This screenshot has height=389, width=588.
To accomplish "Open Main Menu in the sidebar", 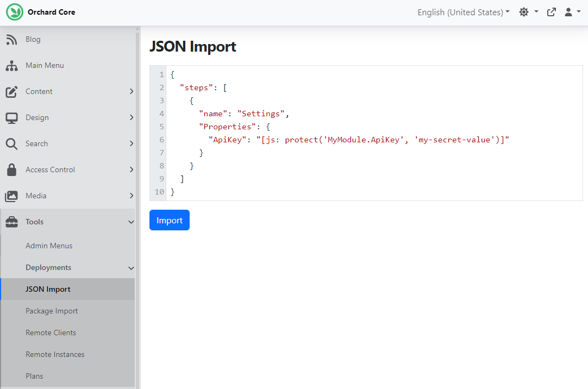I will 45,65.
